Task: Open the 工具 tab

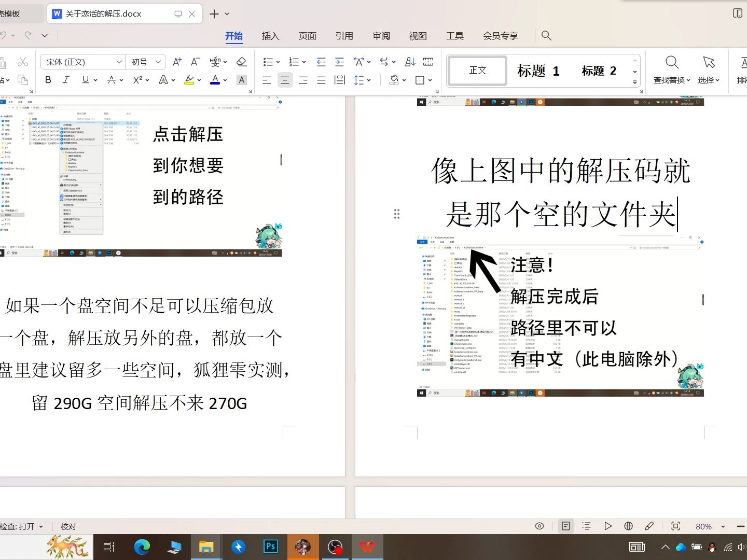Action: click(454, 36)
